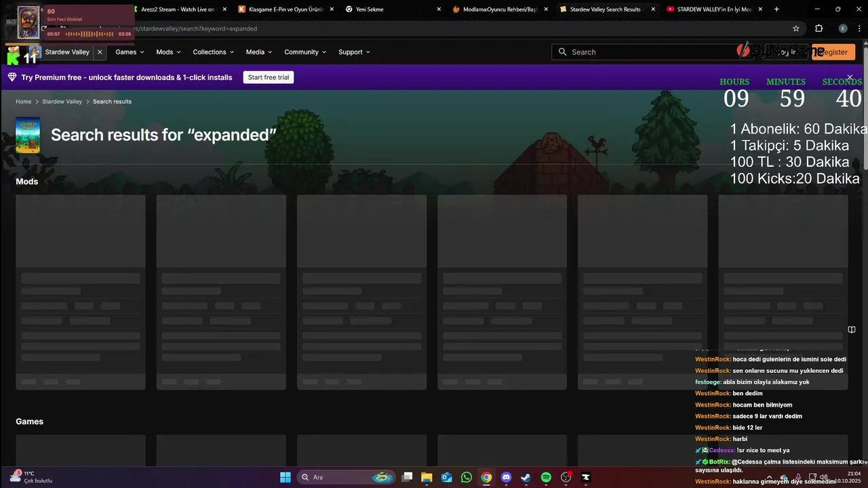Remove the Stardew Valley game filter
Viewport: 868px width, 488px height.
coord(100,52)
